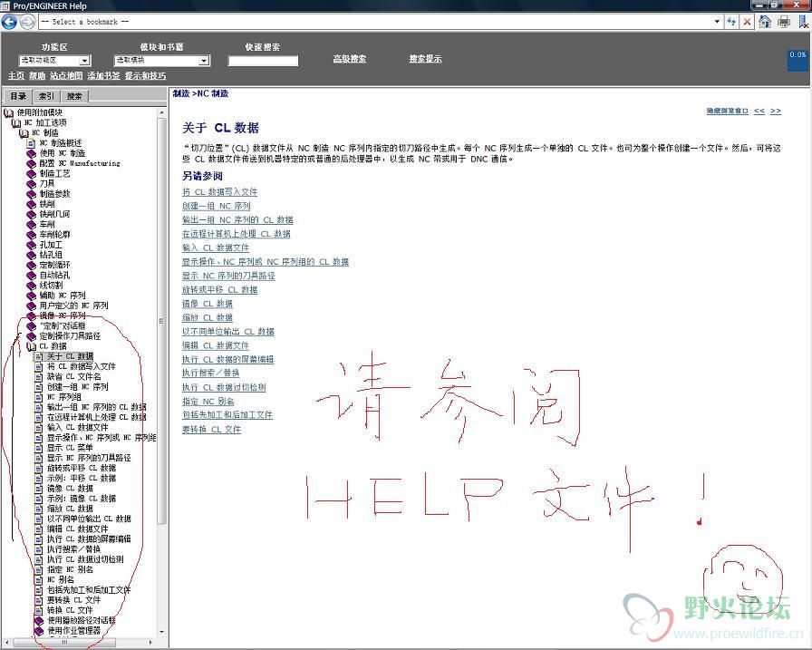Open the Home page via house icon

click(765, 21)
